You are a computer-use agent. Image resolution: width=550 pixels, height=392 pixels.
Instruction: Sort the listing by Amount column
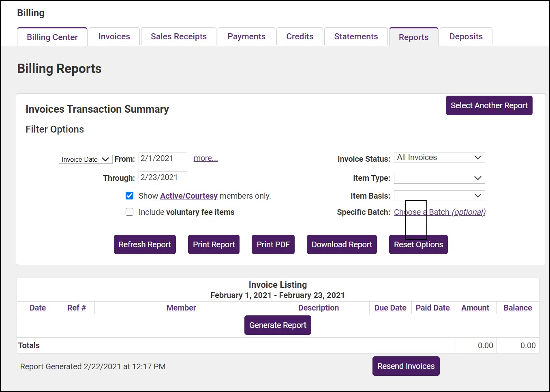475,308
